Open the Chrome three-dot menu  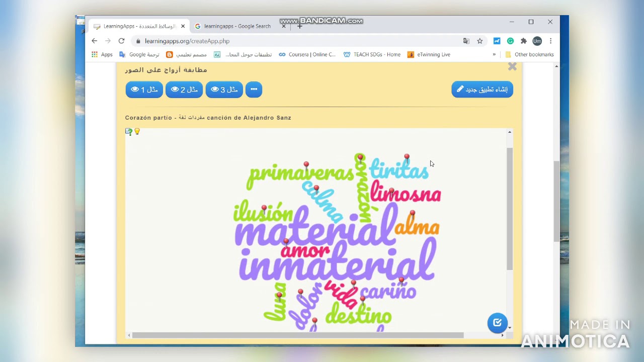(550, 41)
